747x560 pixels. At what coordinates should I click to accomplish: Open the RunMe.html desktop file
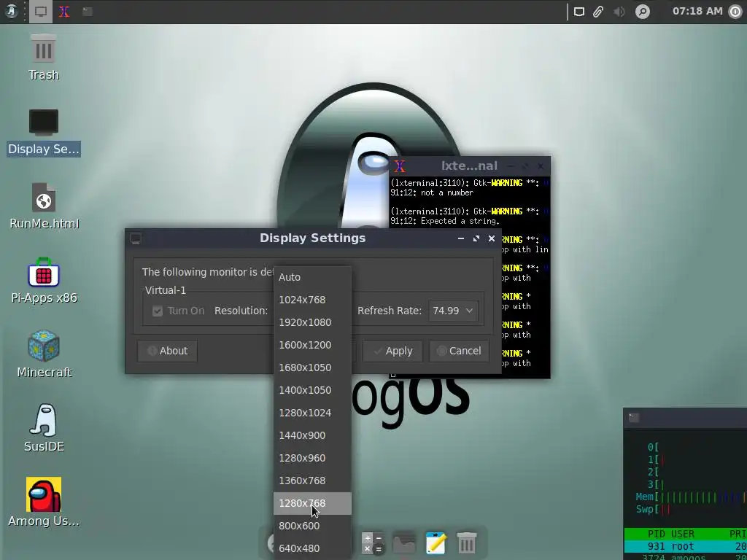coord(44,206)
